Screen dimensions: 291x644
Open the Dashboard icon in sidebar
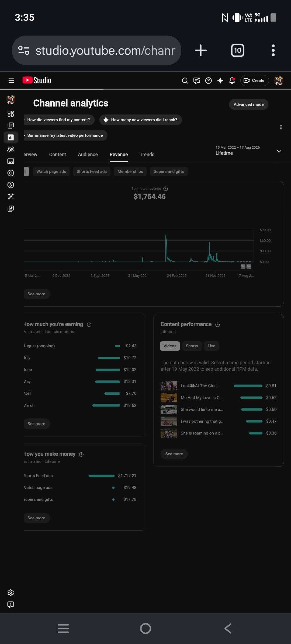click(x=11, y=114)
